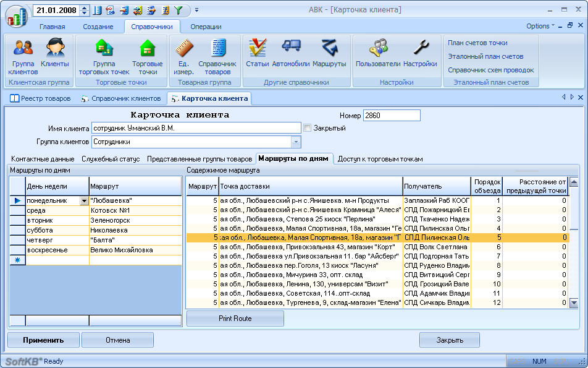Click the Точка доставки column header
This screenshot has width=588, height=368.
click(x=311, y=186)
